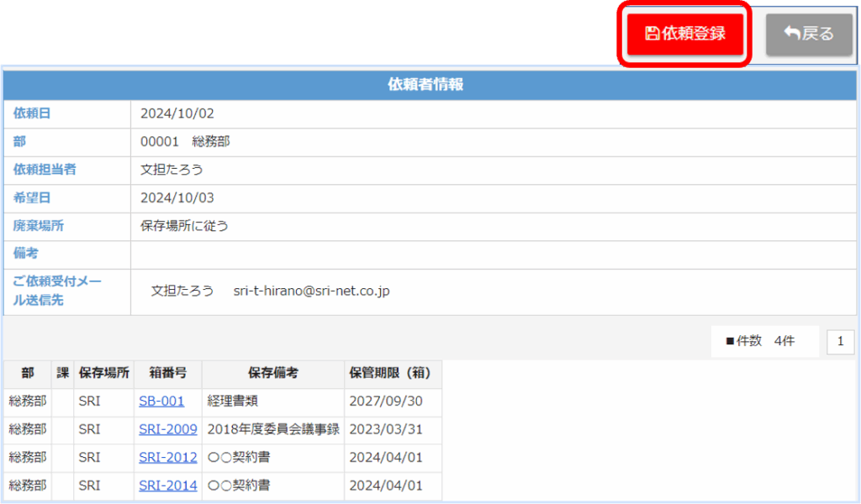
Task: Click the 課 column header
Action: click(x=62, y=374)
